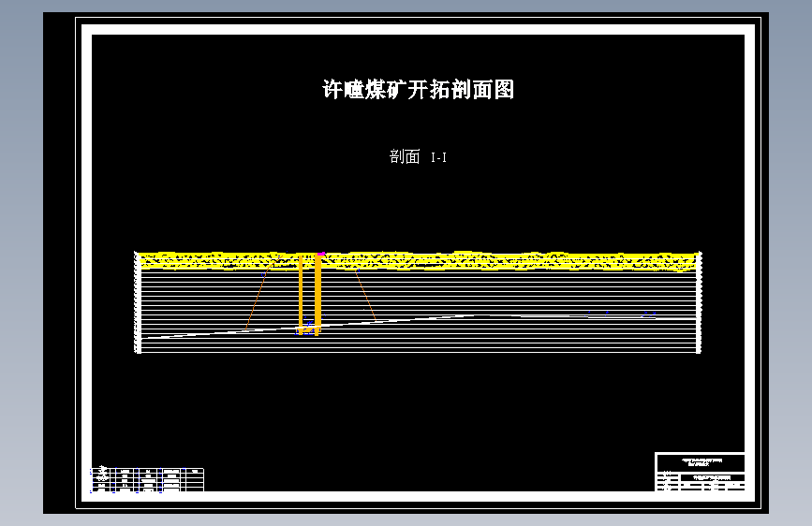Select the section label 剖面 I-I
The image size is (812, 526).
tap(418, 156)
